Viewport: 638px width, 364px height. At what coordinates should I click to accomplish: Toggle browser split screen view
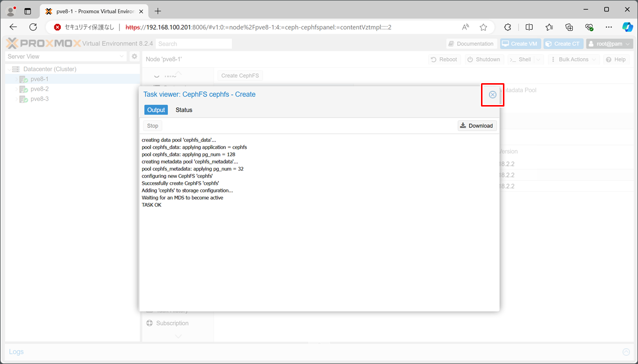click(x=529, y=27)
